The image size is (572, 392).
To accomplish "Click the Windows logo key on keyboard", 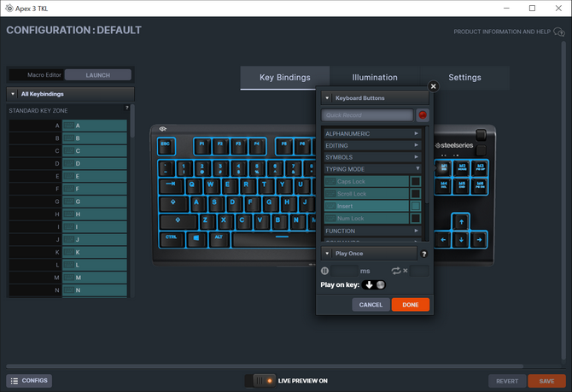I will 196,240.
